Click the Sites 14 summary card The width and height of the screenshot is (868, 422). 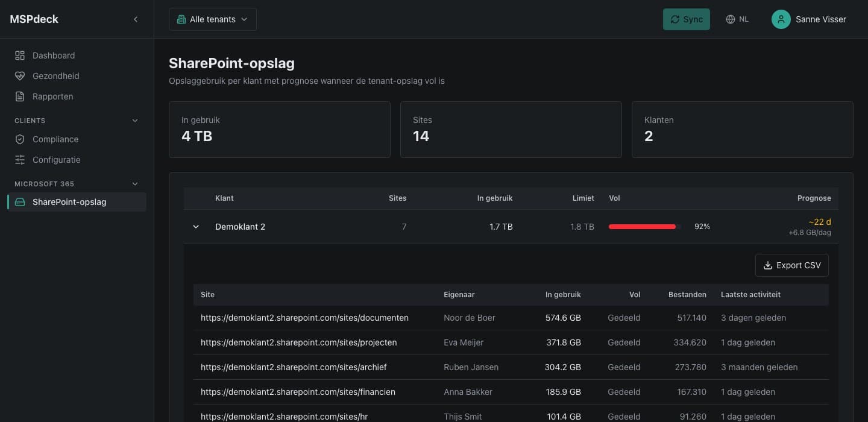click(x=511, y=130)
